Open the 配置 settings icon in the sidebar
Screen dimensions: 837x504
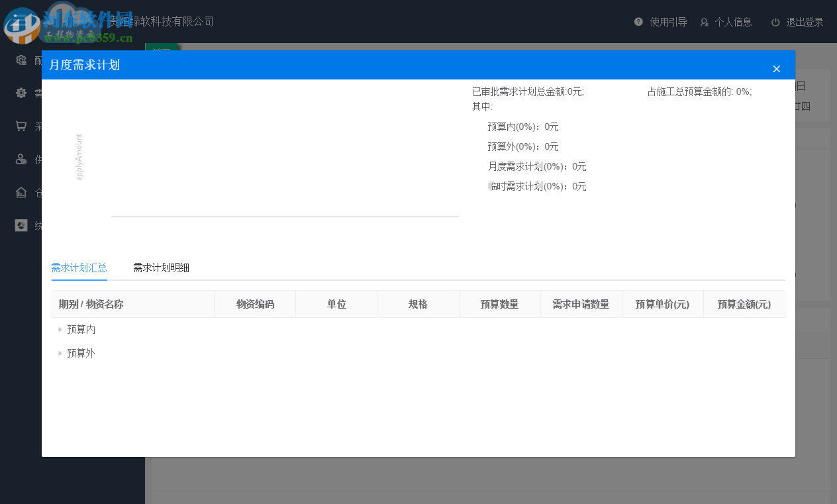(x=20, y=60)
